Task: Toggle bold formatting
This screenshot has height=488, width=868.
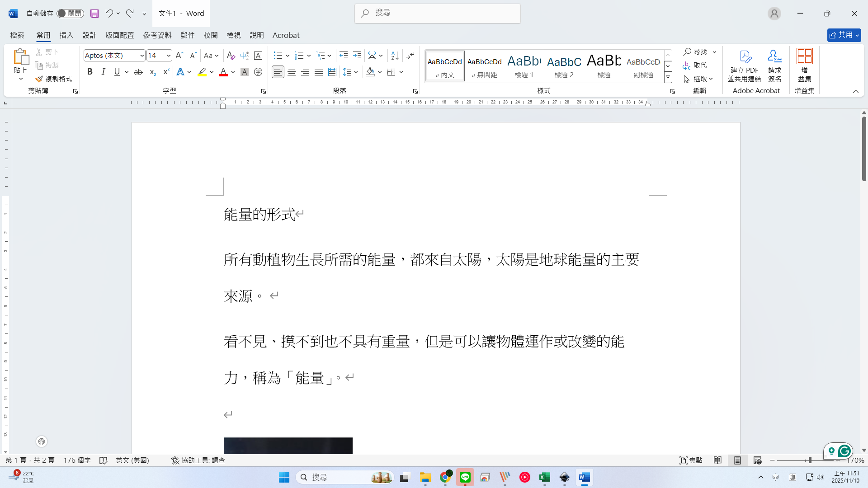Action: pyautogui.click(x=90, y=72)
